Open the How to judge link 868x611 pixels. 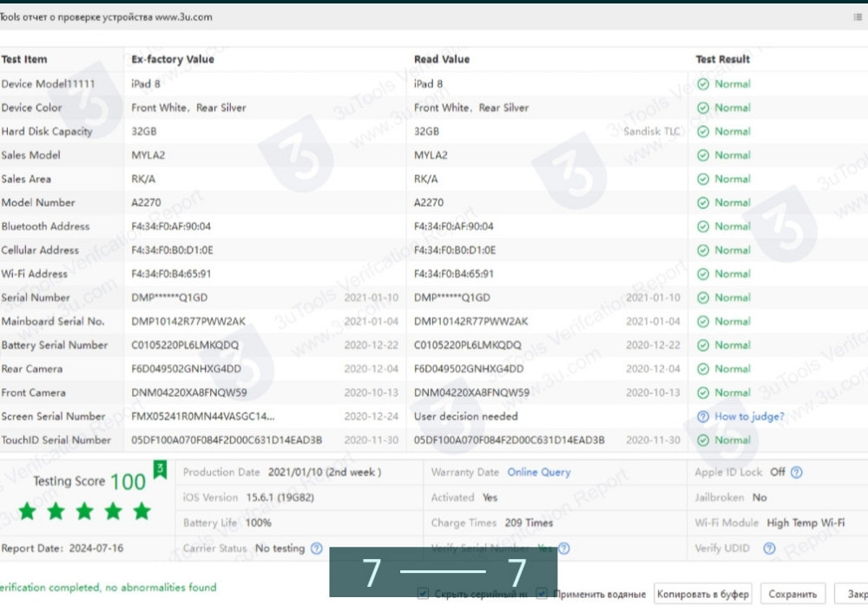[748, 417]
